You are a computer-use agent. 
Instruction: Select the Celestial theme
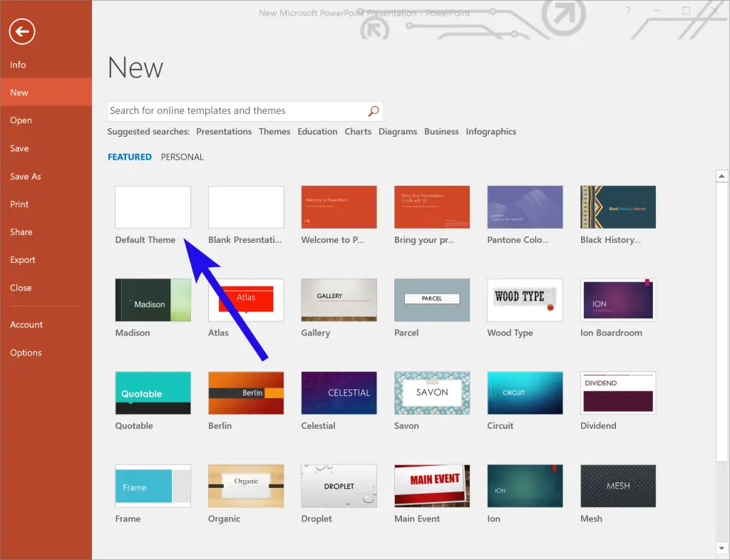click(x=339, y=393)
